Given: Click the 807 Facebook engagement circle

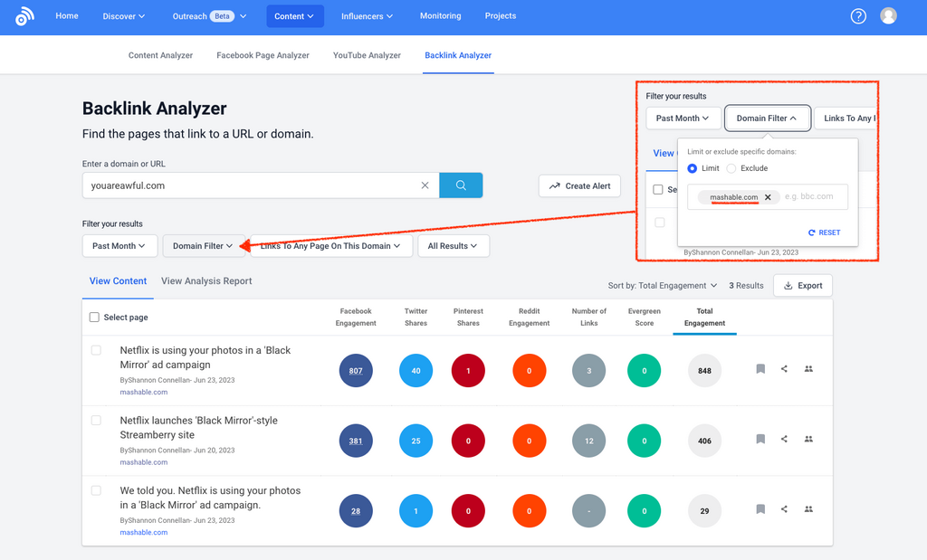Looking at the screenshot, I should click(356, 371).
